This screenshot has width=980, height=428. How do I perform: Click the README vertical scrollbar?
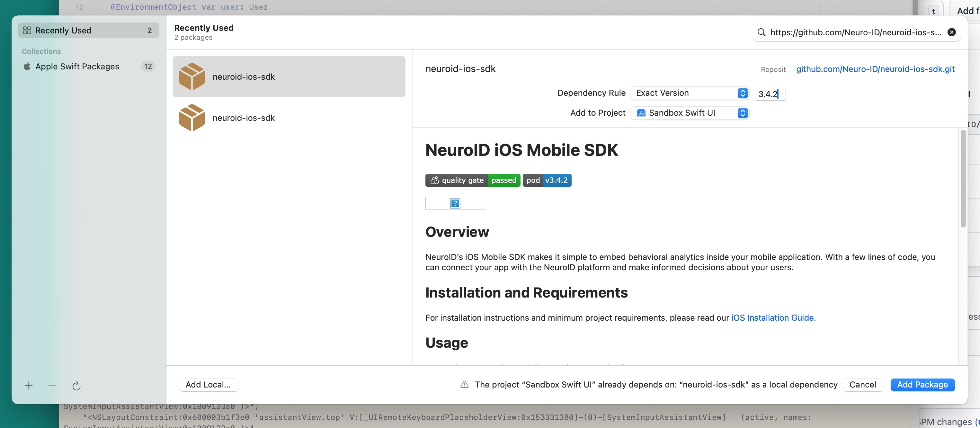point(963,179)
